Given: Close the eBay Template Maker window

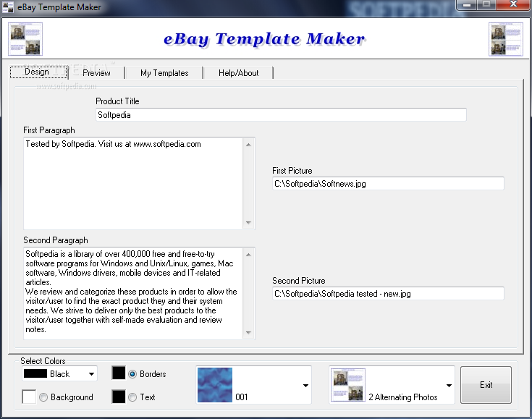Looking at the screenshot, I should [x=513, y=5].
